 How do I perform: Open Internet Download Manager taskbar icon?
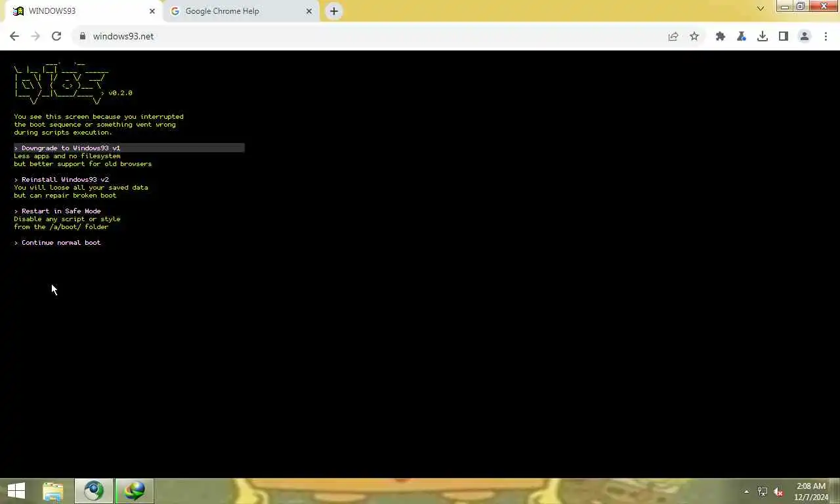[x=135, y=491]
